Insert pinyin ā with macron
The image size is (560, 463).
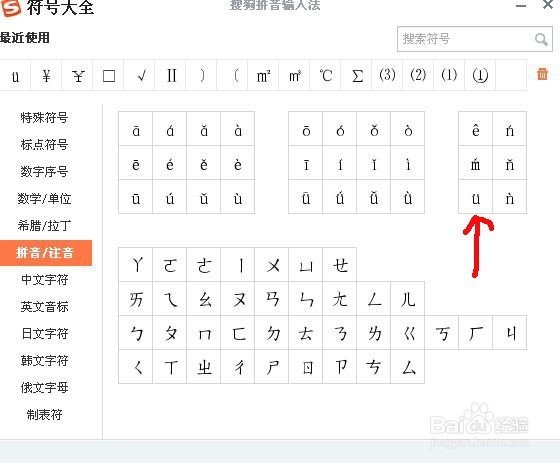click(136, 129)
